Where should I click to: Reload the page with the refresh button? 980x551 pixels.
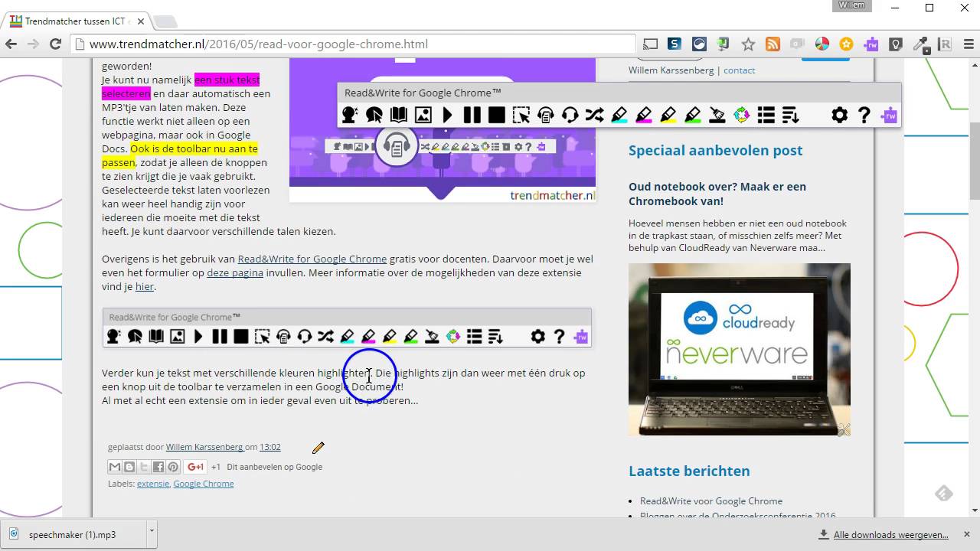[x=55, y=44]
